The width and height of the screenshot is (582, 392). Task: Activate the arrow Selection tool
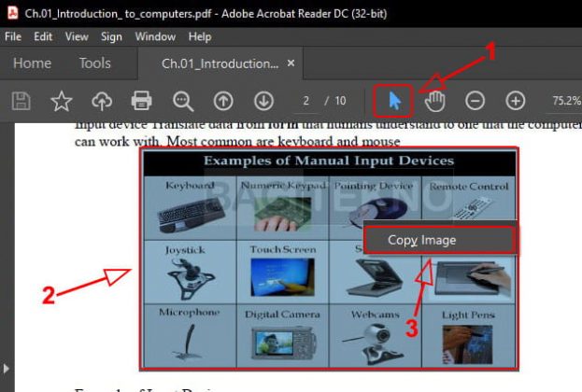coord(394,100)
